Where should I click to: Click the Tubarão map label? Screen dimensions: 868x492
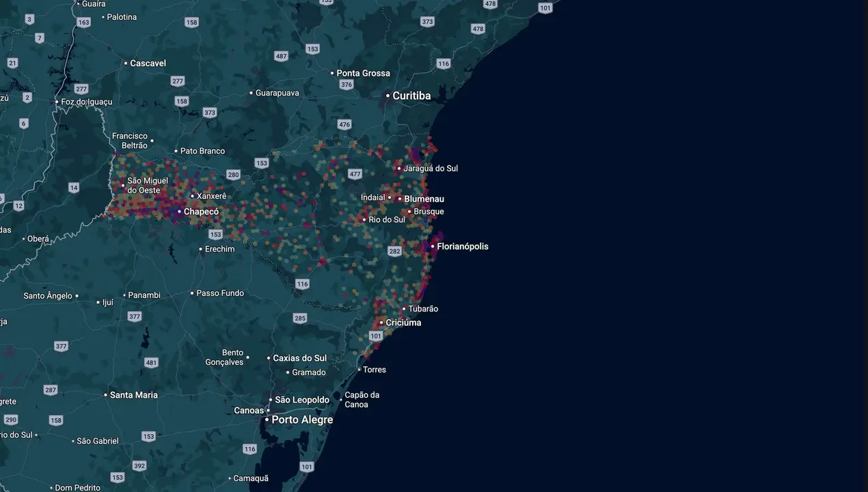423,309
